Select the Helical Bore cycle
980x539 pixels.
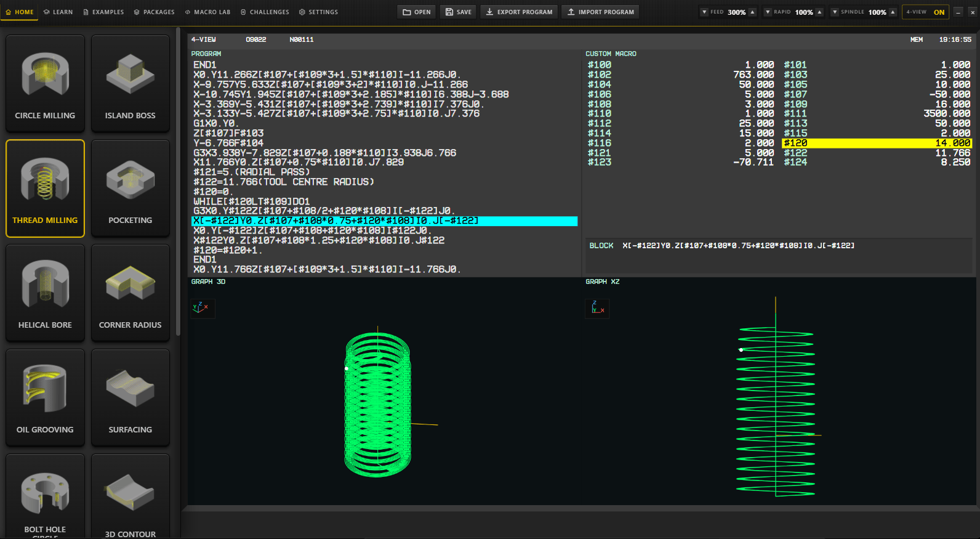tap(45, 293)
